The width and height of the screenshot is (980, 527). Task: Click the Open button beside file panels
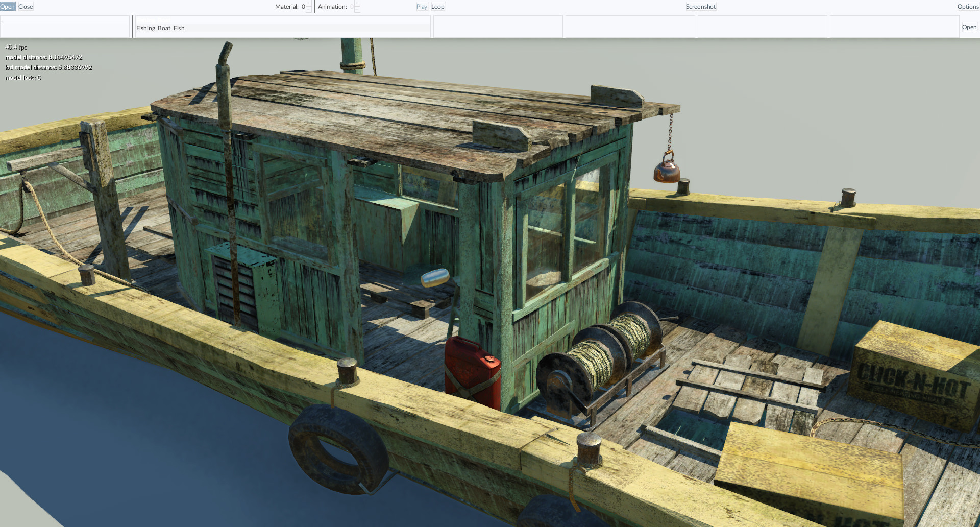click(969, 27)
